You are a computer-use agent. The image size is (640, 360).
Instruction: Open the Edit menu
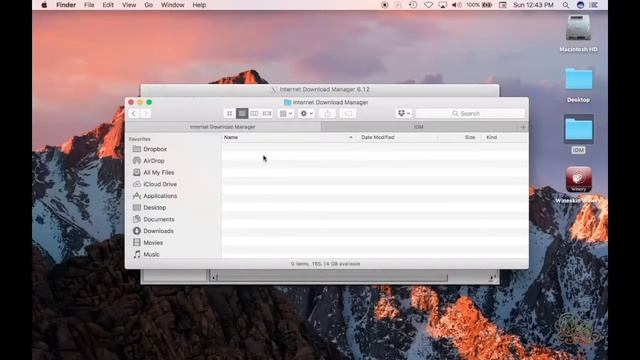108,5
